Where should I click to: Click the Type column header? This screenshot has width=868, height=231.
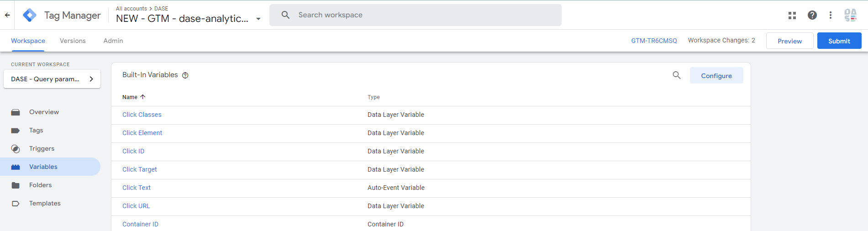click(x=374, y=97)
